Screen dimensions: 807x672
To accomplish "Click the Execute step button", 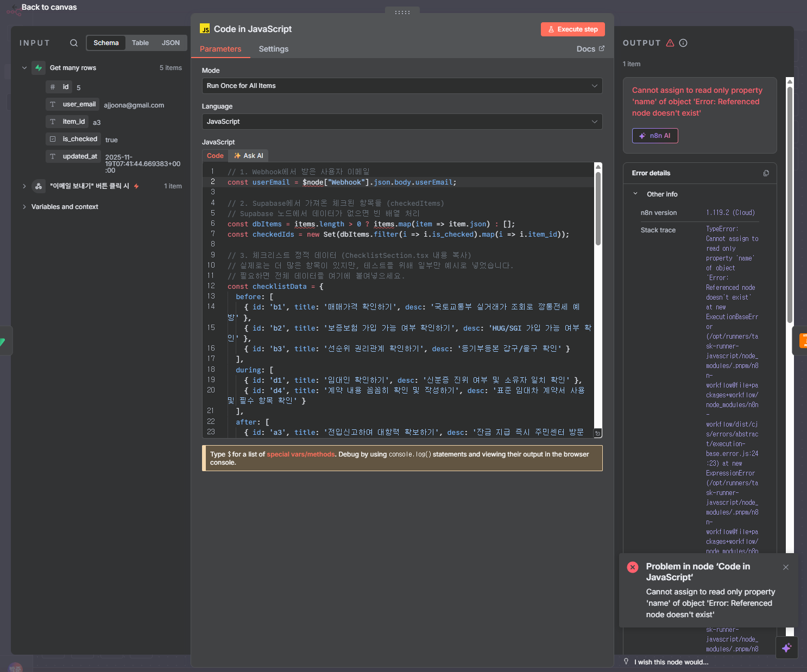I will pyautogui.click(x=572, y=29).
